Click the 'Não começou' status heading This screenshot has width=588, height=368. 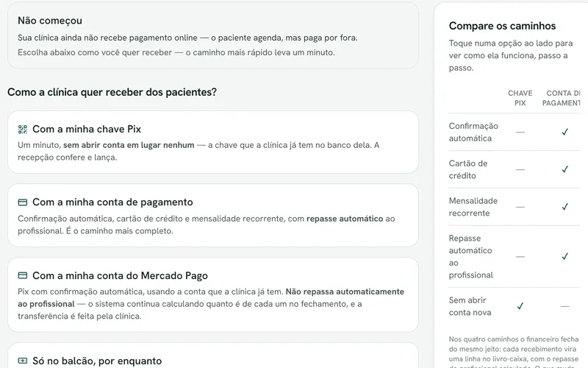click(50, 21)
